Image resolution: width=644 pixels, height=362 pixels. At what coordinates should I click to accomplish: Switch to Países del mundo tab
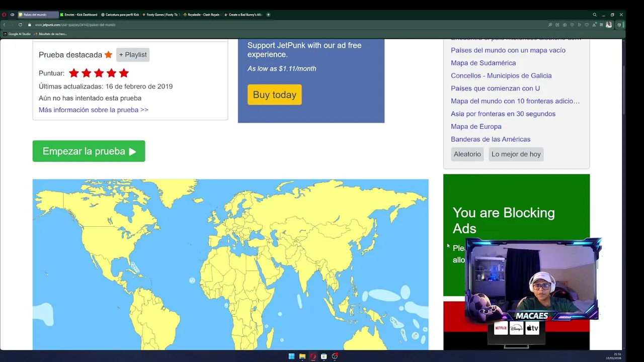[x=38, y=15]
